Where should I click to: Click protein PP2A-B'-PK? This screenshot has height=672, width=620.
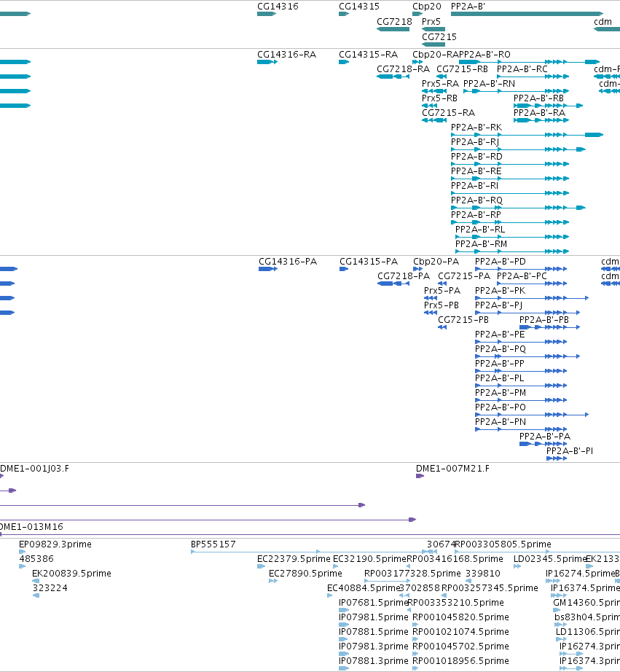[x=500, y=291]
